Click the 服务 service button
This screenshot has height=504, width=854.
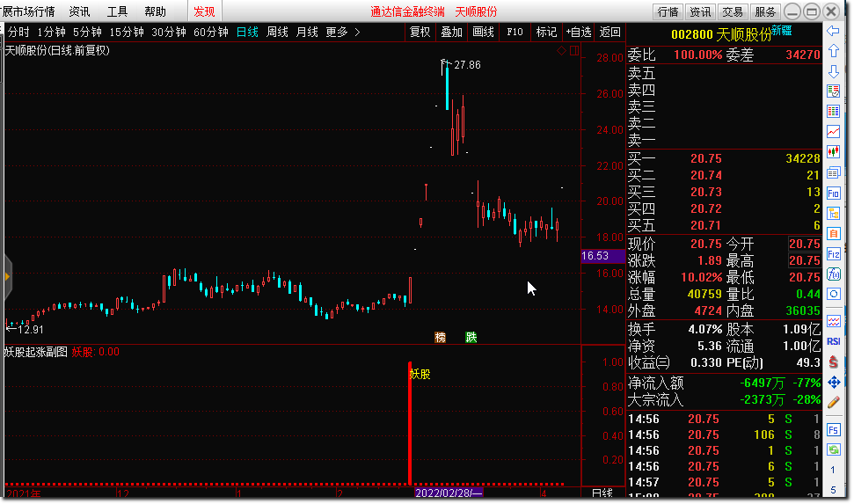(765, 11)
